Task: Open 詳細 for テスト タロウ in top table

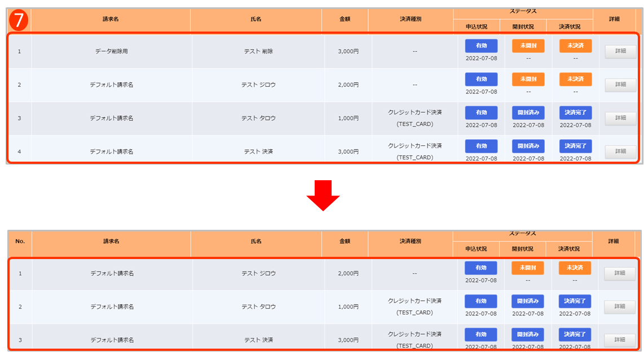Action: pyautogui.click(x=620, y=118)
